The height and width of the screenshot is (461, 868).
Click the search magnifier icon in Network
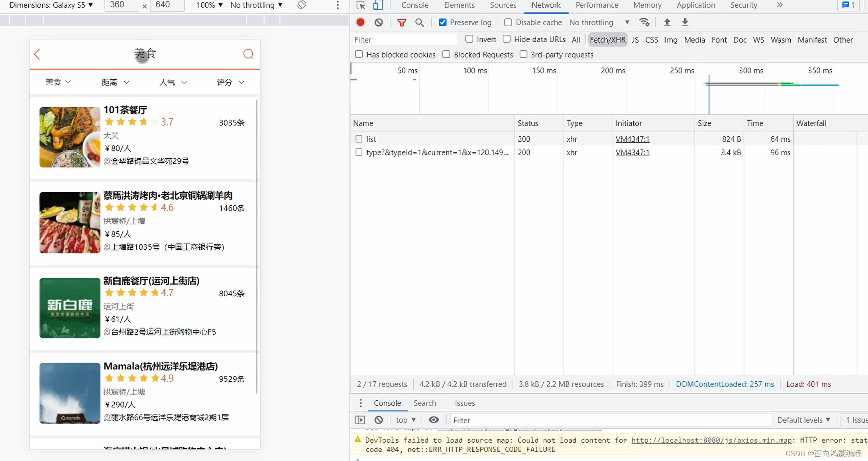[x=420, y=22]
